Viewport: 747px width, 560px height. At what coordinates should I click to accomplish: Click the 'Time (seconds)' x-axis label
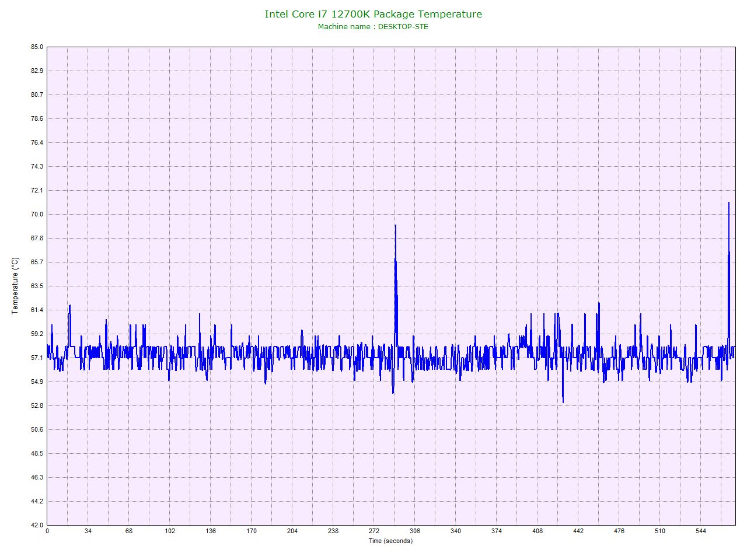(390, 541)
